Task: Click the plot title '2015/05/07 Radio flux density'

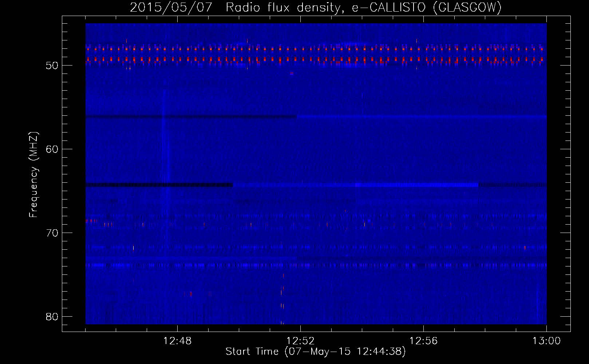Action: click(x=316, y=7)
